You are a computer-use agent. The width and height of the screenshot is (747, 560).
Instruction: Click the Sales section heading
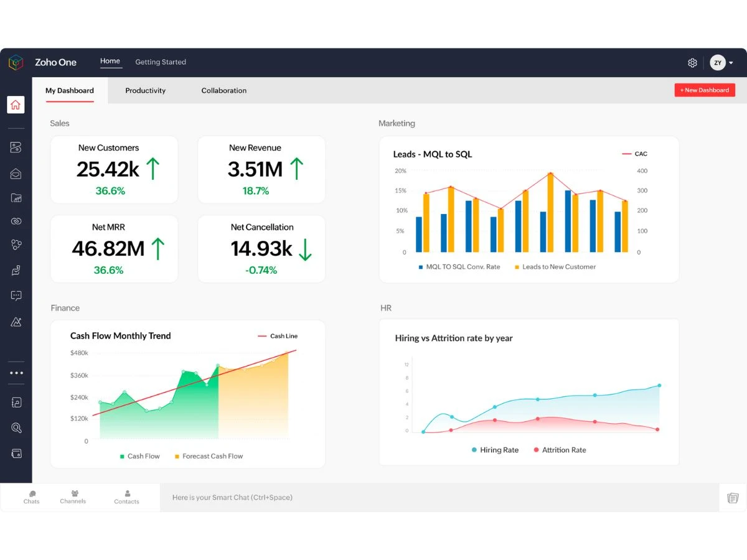click(60, 123)
